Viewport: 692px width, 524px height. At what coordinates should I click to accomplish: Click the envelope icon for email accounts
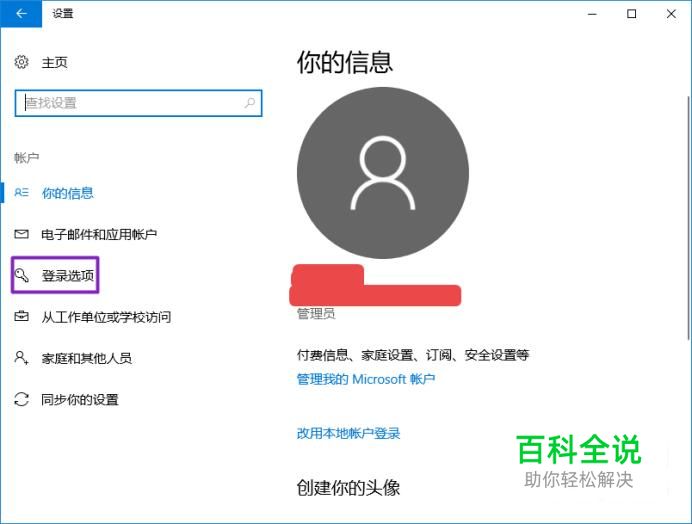coord(22,234)
